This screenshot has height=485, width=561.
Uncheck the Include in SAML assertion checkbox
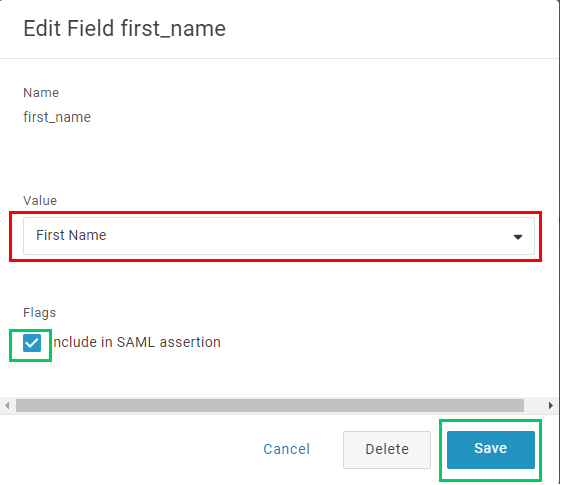[x=32, y=343]
